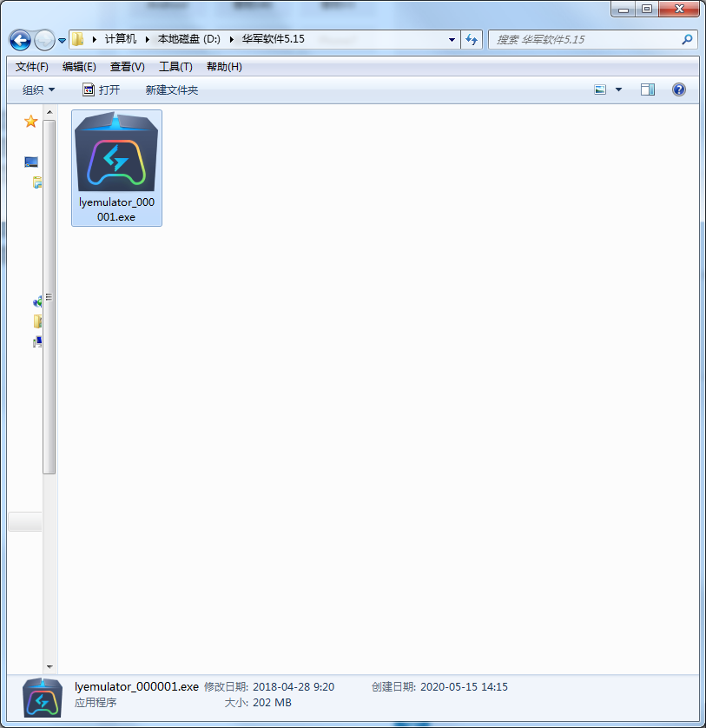Click the search magnifier icon
Viewport: 706px width, 728px height.
(688, 39)
